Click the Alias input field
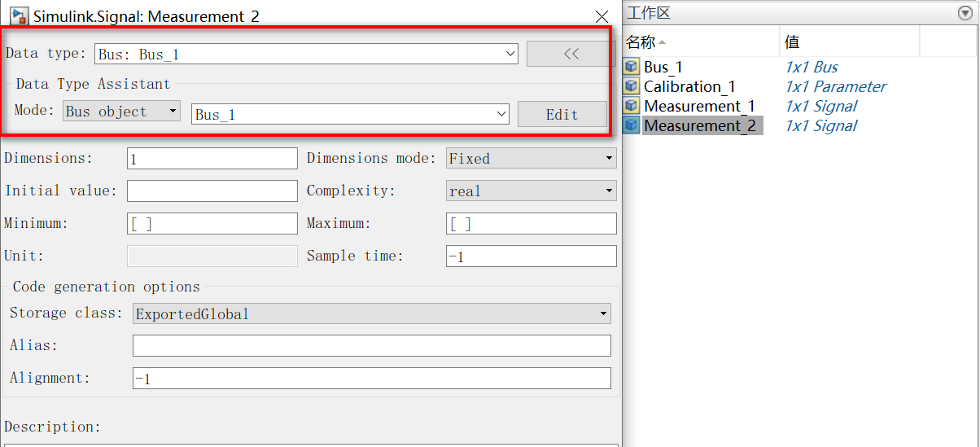980x447 pixels. pos(372,346)
